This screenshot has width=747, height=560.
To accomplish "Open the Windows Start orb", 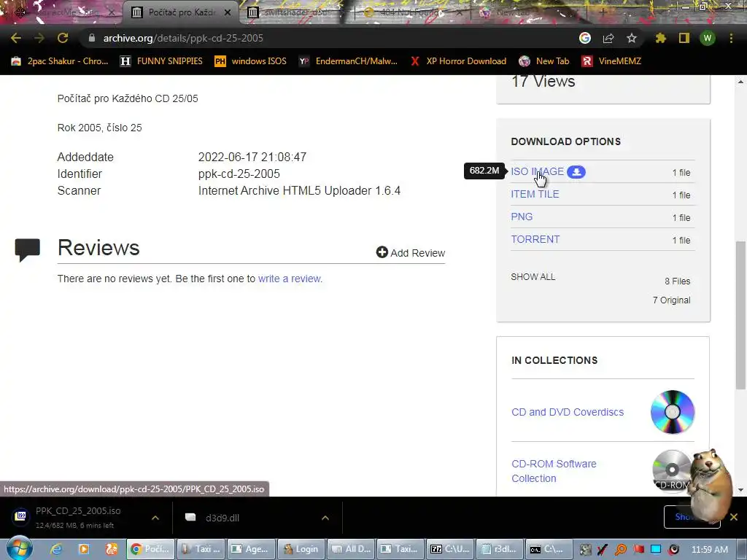I will (x=20, y=548).
